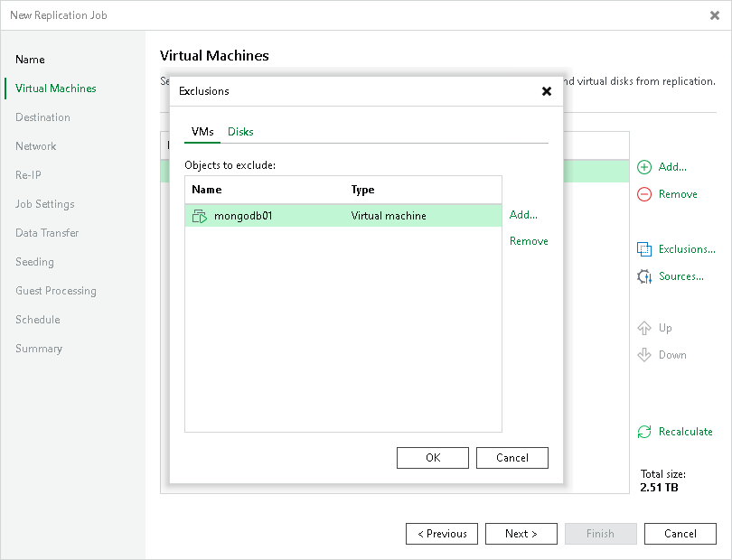
Task: Click the Add... label in wizard side panel
Action: (672, 167)
